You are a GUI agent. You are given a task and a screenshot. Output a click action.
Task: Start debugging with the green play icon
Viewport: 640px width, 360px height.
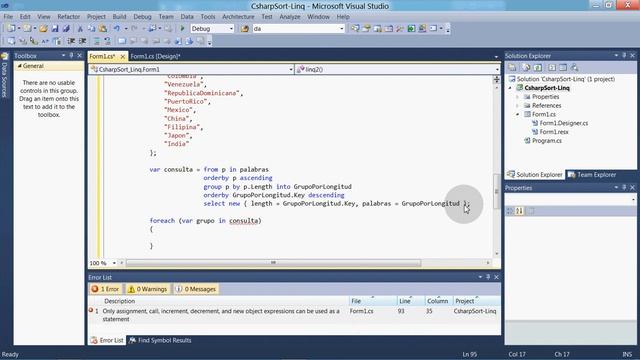click(x=182, y=29)
